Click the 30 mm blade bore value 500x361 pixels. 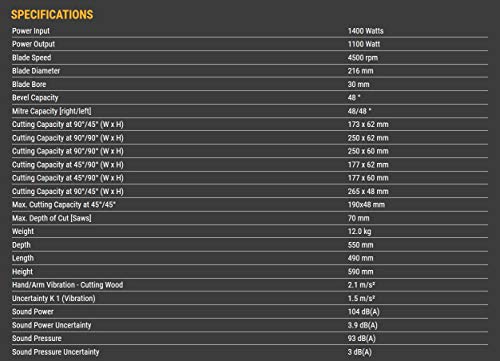pos(358,84)
